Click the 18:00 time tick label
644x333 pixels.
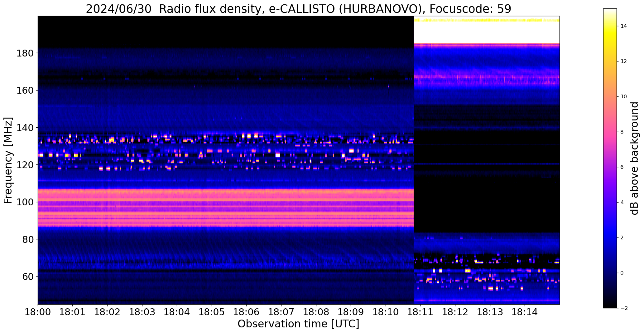38,312
